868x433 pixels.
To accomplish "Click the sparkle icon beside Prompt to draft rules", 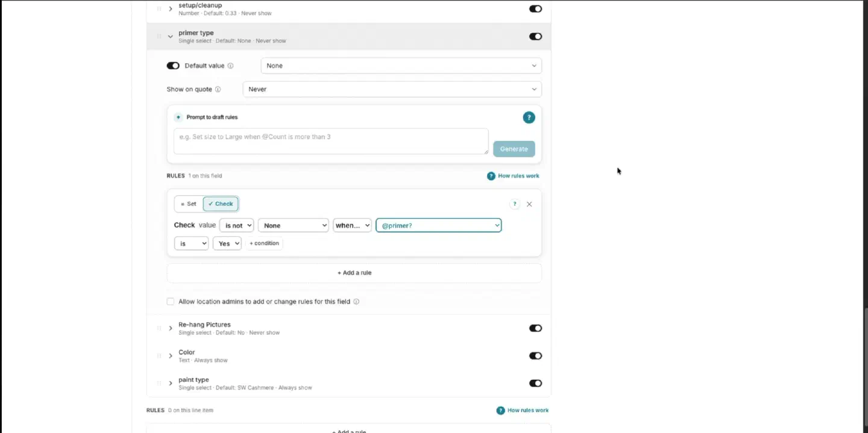I will point(178,117).
